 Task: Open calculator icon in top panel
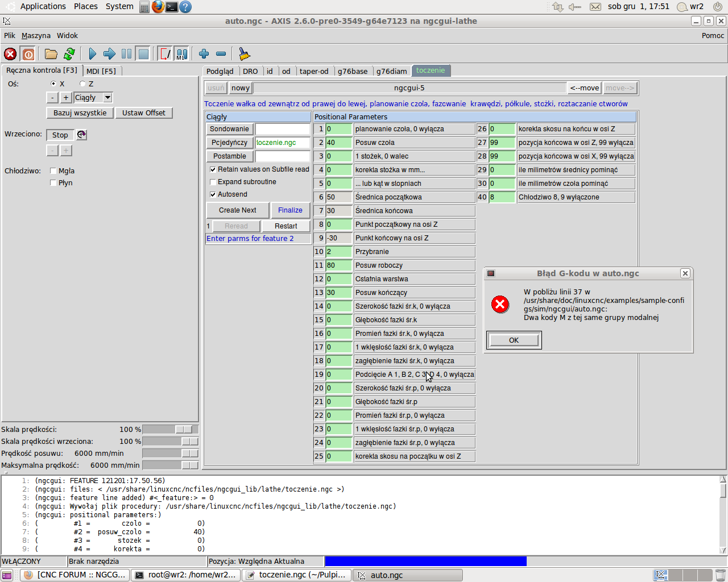pyautogui.click(x=144, y=7)
